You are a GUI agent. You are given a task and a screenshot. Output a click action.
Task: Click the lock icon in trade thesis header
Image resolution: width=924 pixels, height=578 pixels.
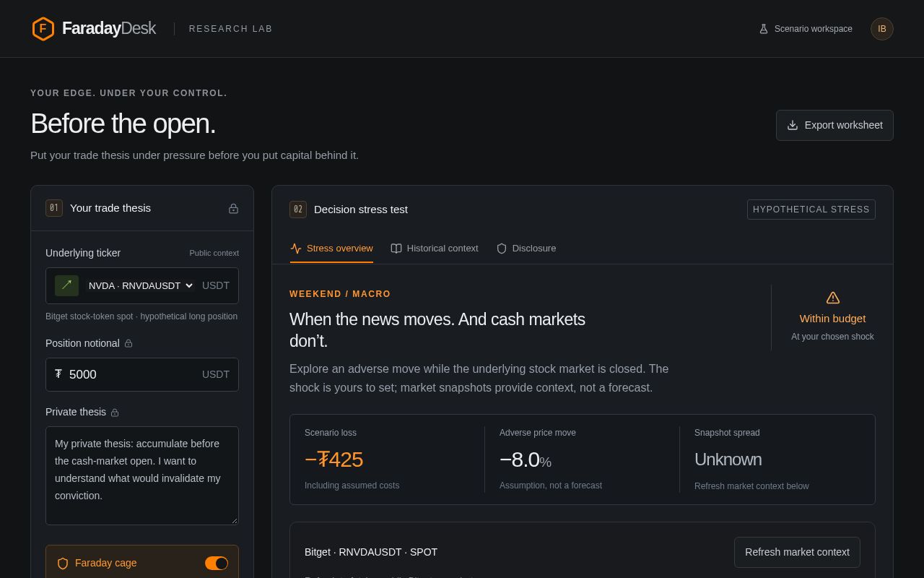(x=233, y=209)
